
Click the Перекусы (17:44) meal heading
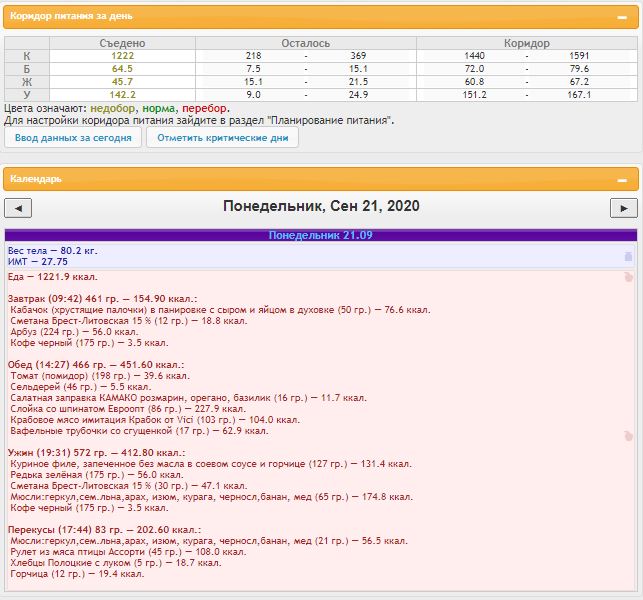click(104, 530)
